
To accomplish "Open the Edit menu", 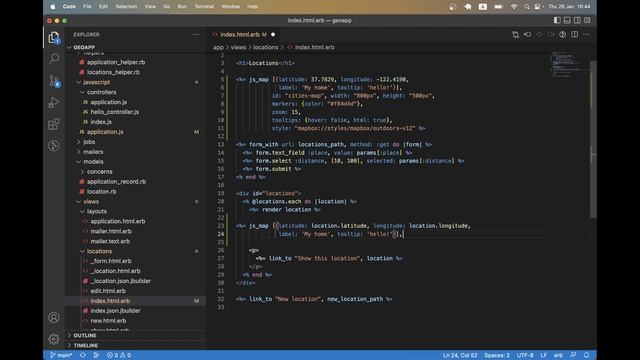I will point(103,7).
